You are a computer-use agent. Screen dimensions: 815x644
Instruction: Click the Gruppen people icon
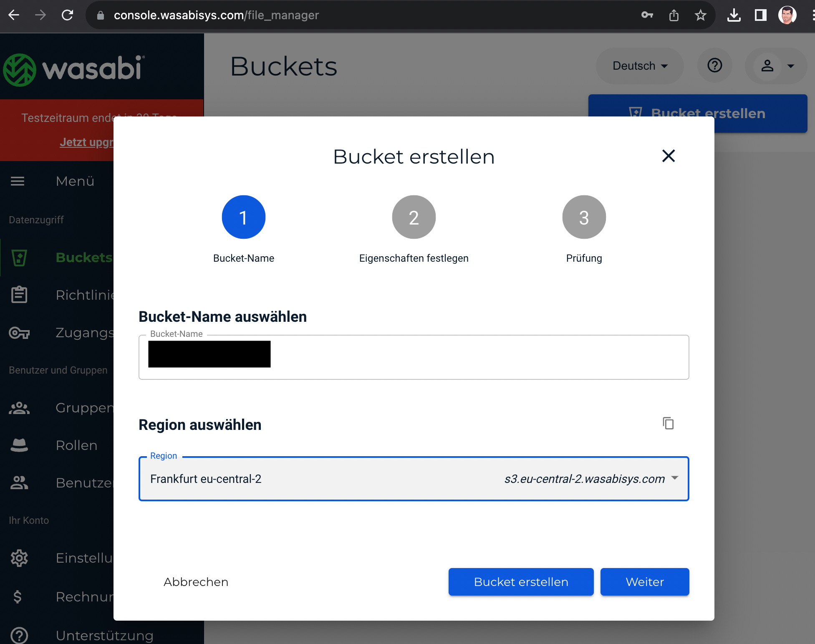tap(19, 408)
